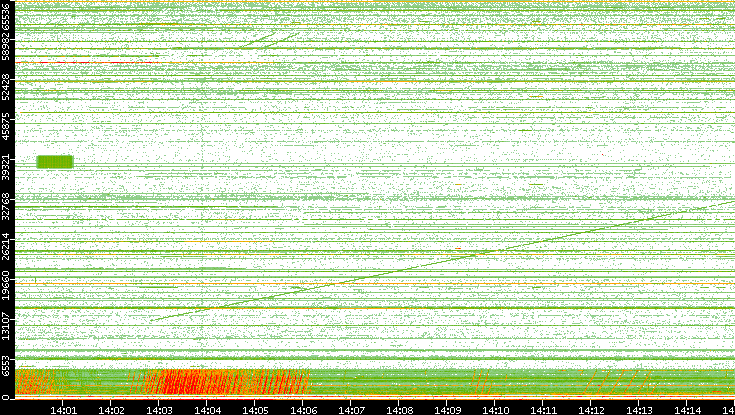Click the solid green rectangular block near 39321
This screenshot has height=415, width=735.
(x=55, y=162)
